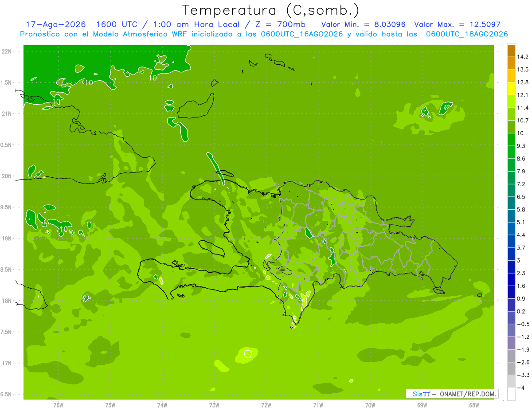Click the legend value "12.8"
The width and height of the screenshot is (532, 411).
click(x=523, y=82)
